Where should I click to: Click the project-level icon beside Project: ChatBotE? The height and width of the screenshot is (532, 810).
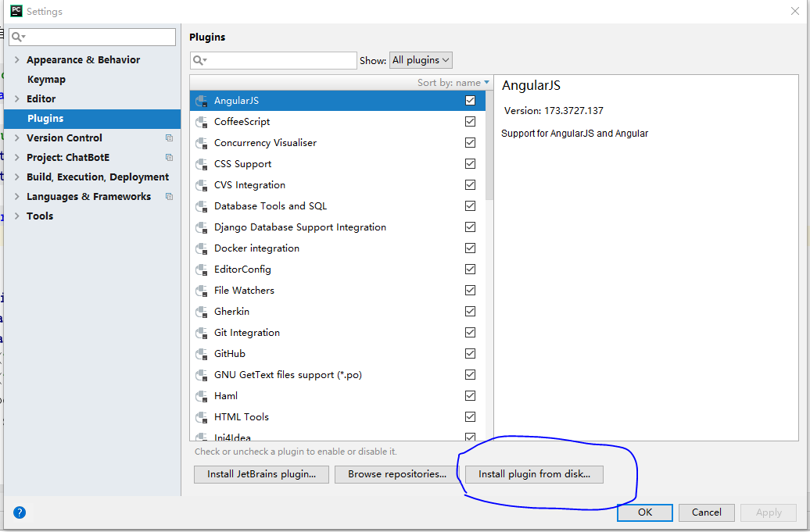click(x=169, y=157)
